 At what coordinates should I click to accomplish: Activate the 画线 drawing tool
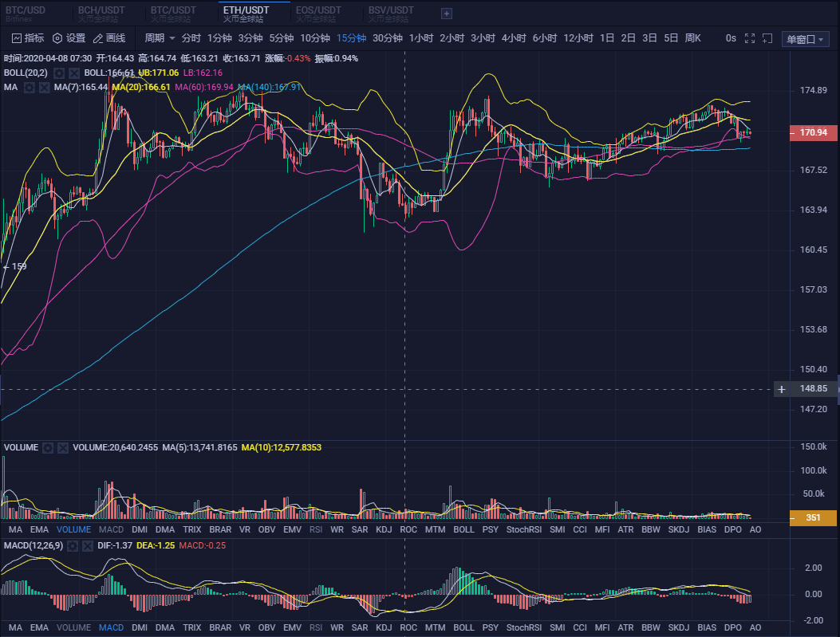tap(109, 38)
